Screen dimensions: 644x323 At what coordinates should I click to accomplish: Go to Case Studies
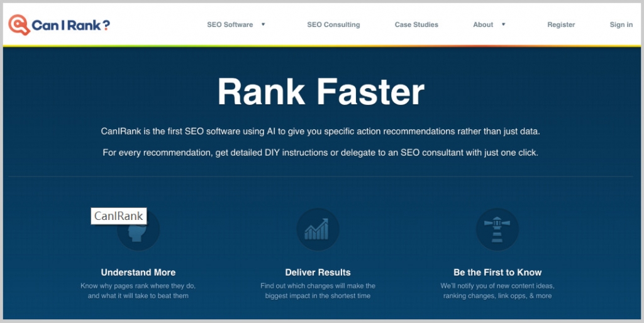(x=416, y=25)
